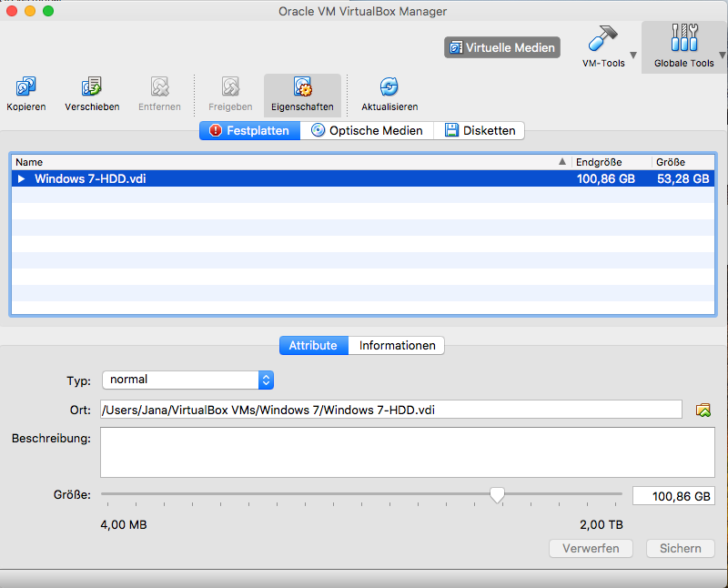Click the Freigeben release disk icon
The height and width of the screenshot is (588, 728).
click(x=230, y=86)
